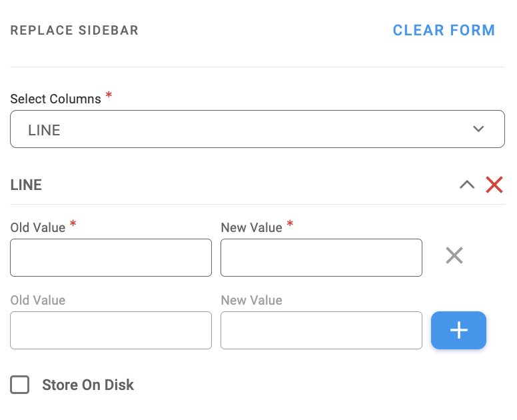Enable the Store On Disk checkbox
Image resolution: width=517 pixels, height=420 pixels.
coord(20,385)
